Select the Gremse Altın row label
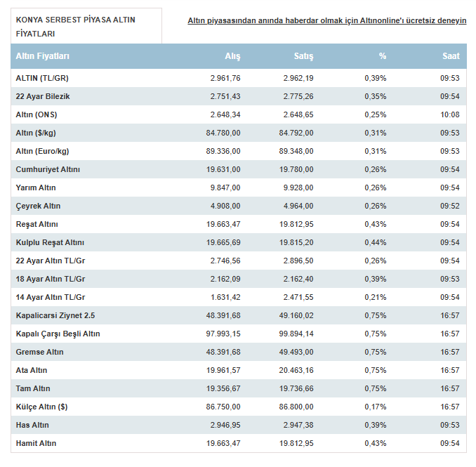476x467 pixels. click(x=40, y=352)
